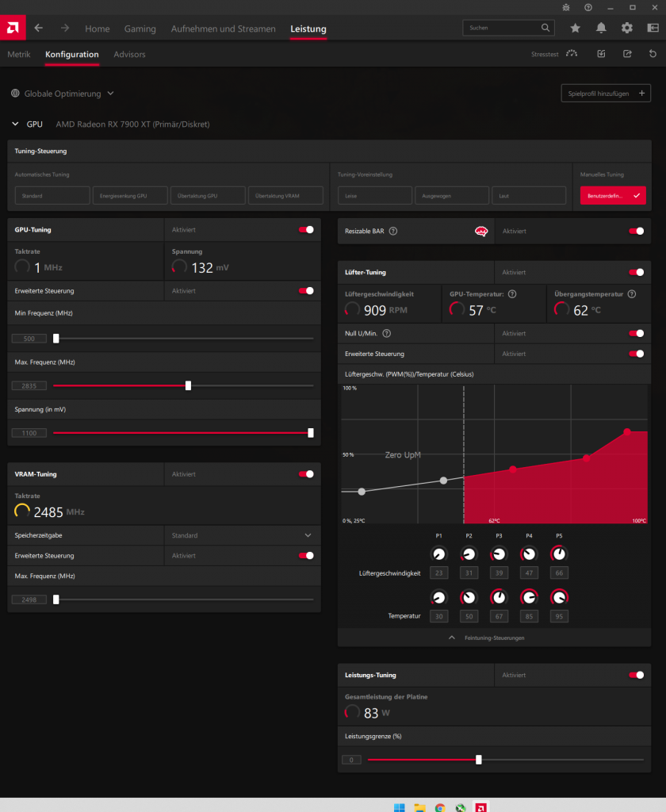Select Benutzerdefiniert manual tuning button
Image resolution: width=666 pixels, height=812 pixels.
[613, 196]
